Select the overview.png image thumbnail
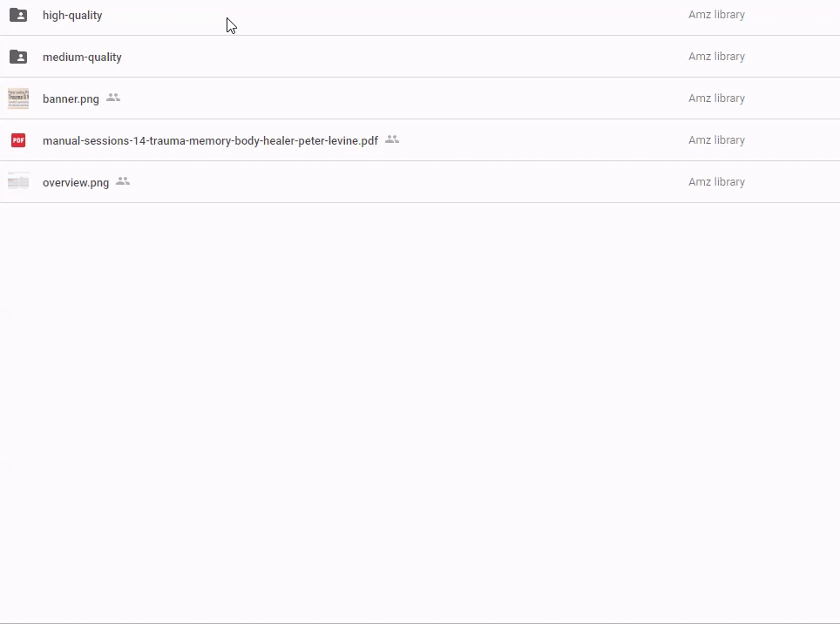Screen dimensions: 840x624 coord(18,182)
